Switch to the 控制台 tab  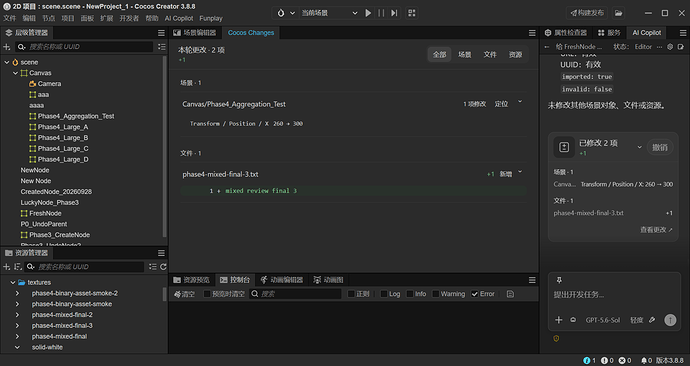pos(235,280)
